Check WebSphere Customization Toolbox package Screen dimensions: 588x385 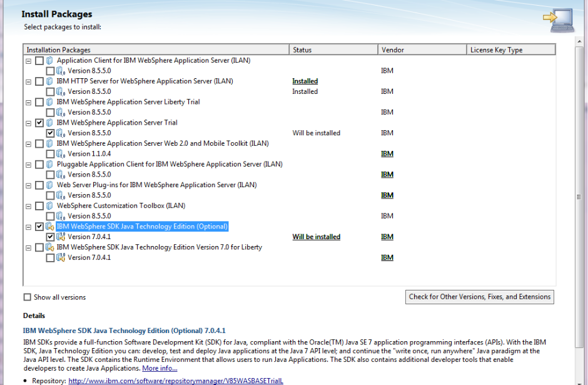click(39, 206)
